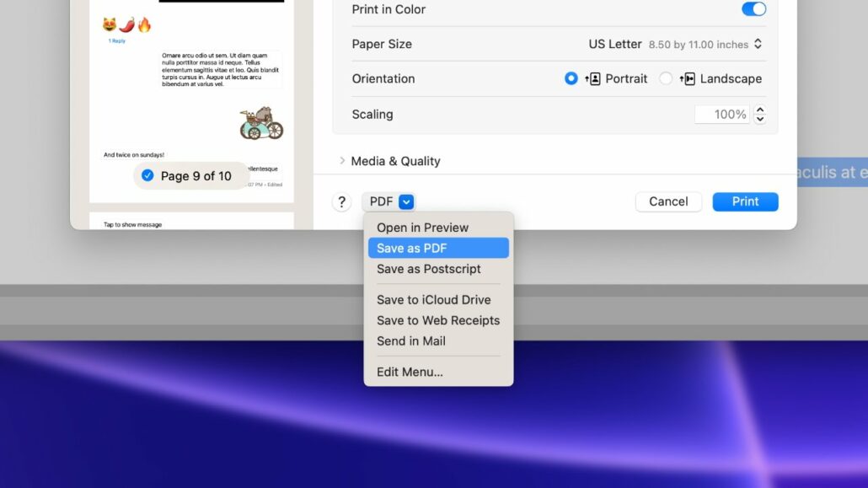The image size is (868, 488).
Task: Increase scaling with the up stepper arrow
Action: click(760, 110)
